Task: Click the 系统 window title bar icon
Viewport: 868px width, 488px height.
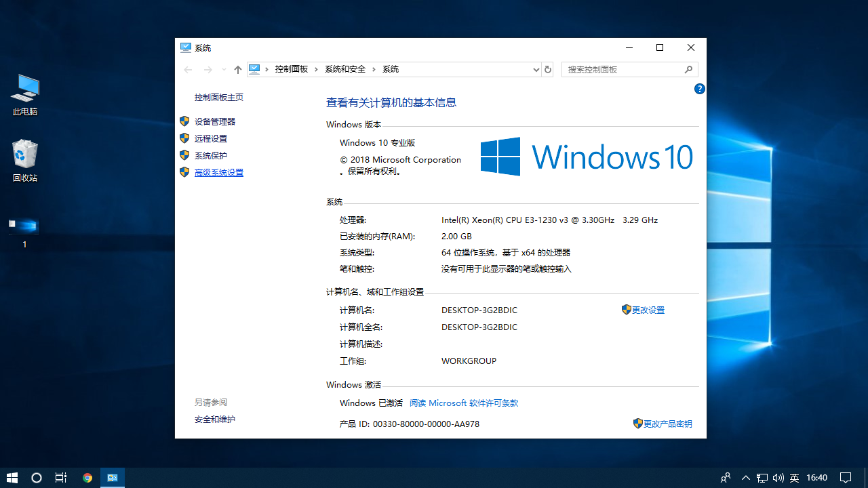Action: [185, 47]
